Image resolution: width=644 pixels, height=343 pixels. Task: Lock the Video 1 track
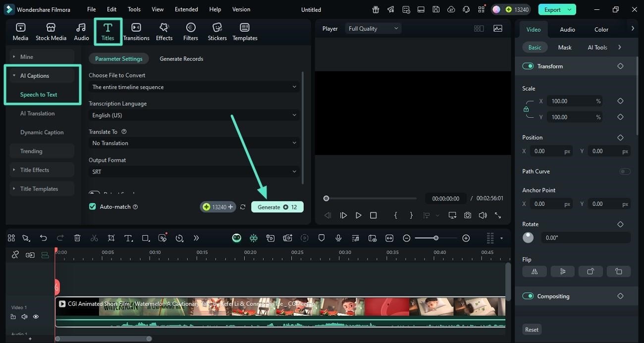[13, 316]
